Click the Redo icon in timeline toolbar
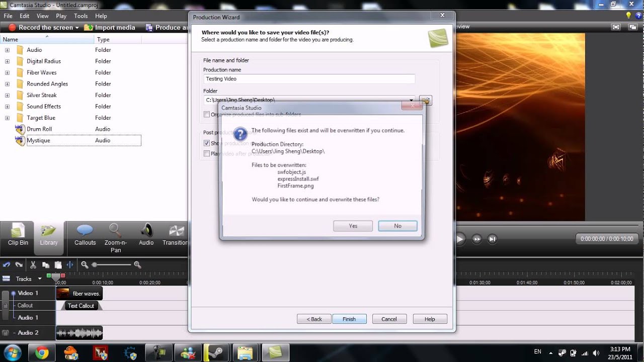 pyautogui.click(x=19, y=264)
